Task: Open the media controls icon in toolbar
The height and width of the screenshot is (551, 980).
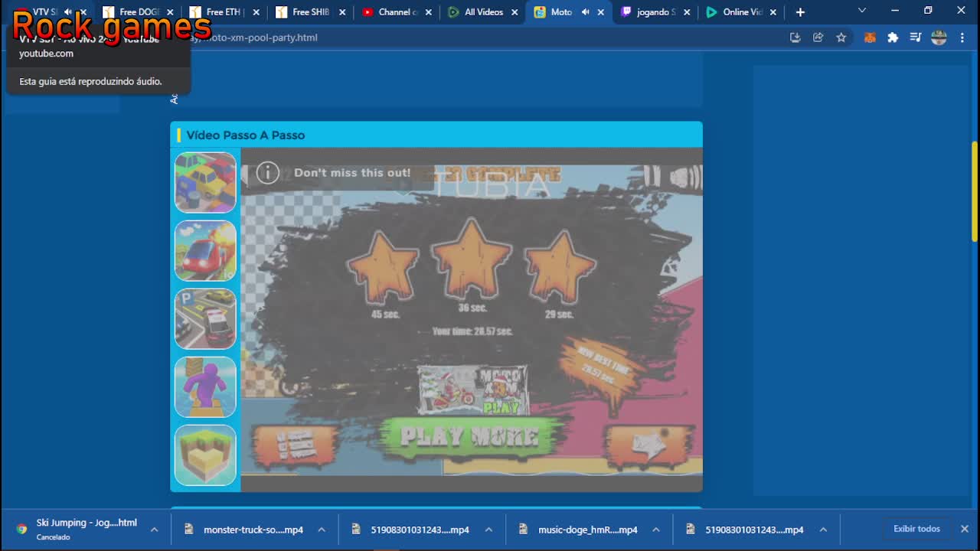Action: 916,37
